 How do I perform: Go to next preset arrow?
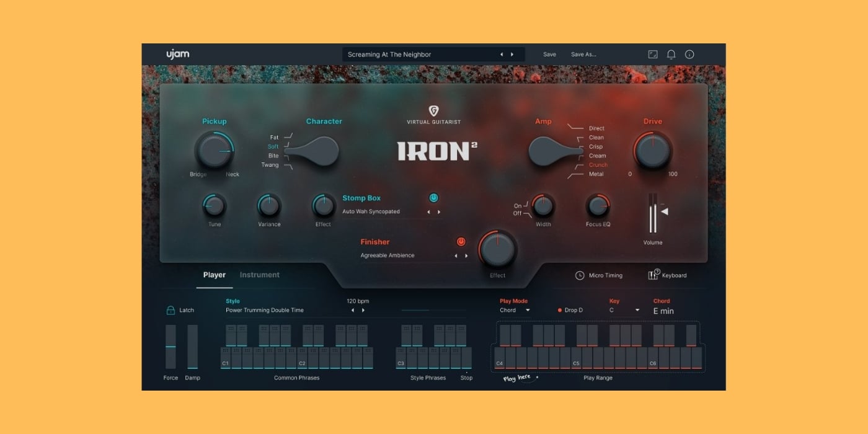pos(512,55)
